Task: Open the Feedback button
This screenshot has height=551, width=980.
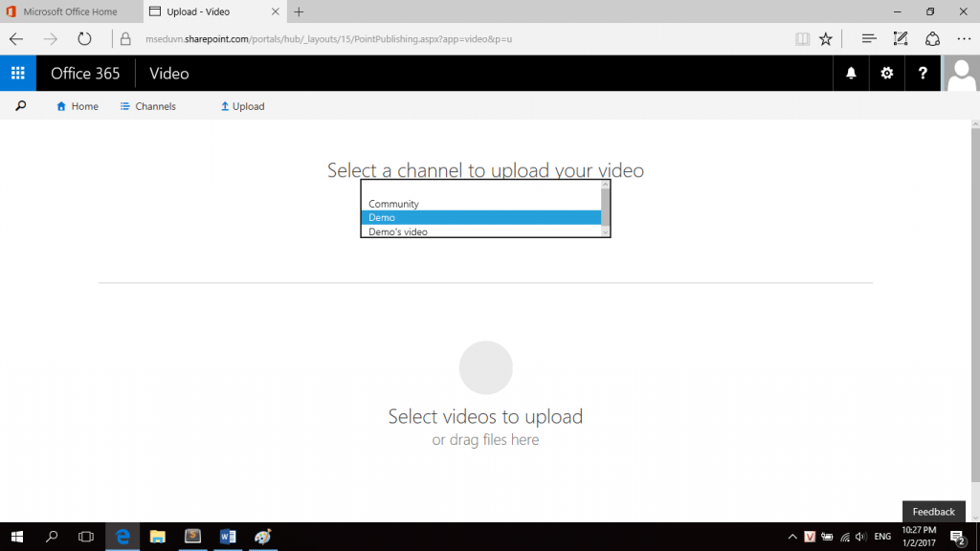Action: (934, 512)
